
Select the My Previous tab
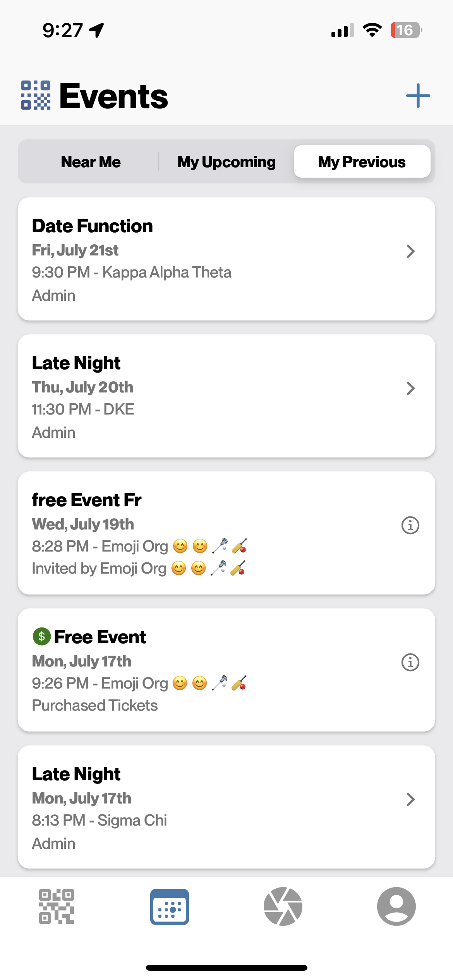coord(362,162)
